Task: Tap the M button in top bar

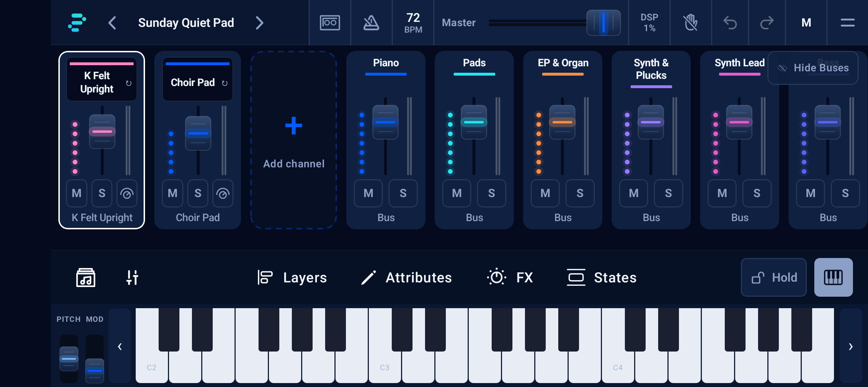Action: (x=806, y=23)
